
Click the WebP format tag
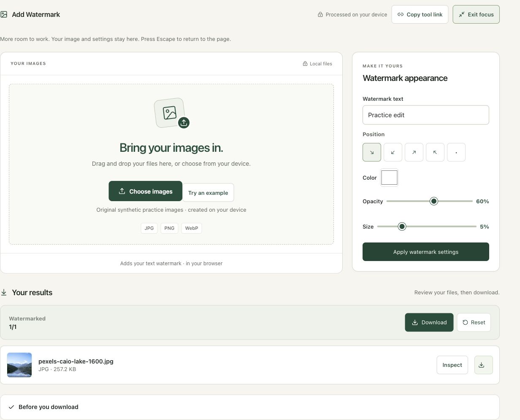point(192,228)
